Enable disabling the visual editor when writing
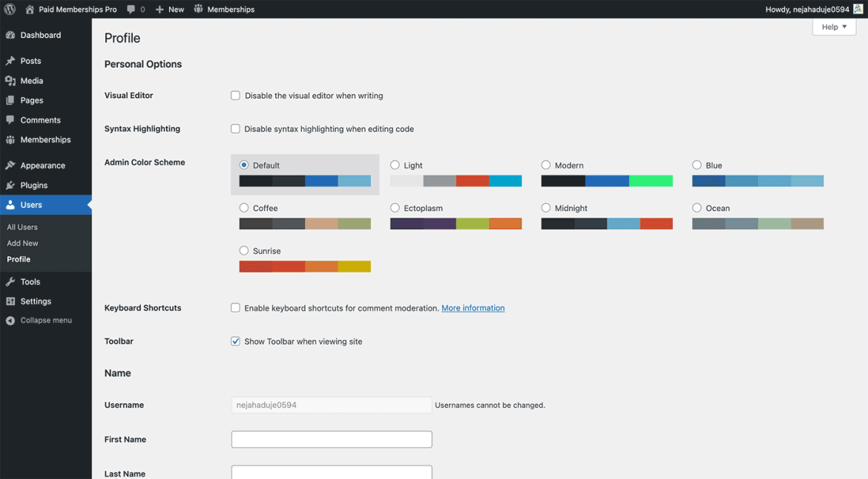This screenshot has height=479, width=868. point(235,95)
